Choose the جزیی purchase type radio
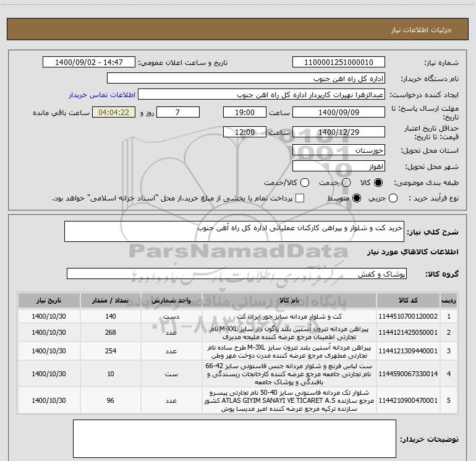Viewport: 476px width, 461px height. [393, 199]
